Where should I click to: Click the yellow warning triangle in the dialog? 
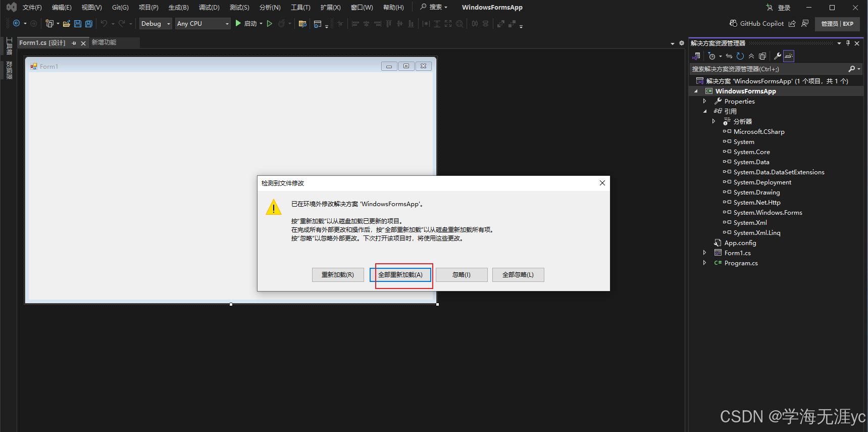pos(274,207)
